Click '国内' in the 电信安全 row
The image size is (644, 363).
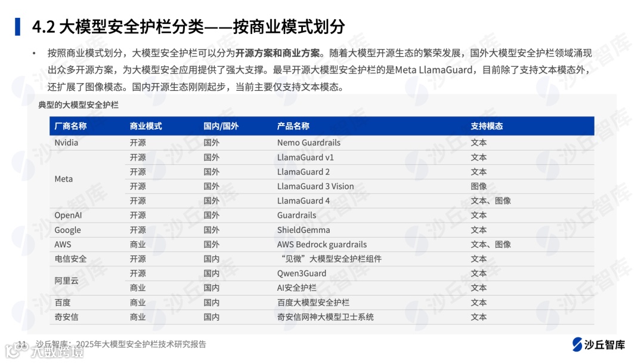click(212, 259)
